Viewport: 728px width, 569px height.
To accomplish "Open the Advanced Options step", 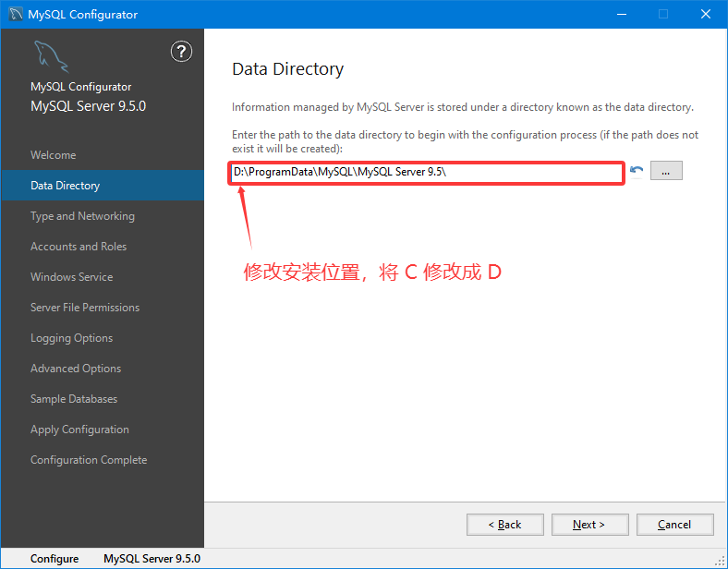I will tap(103, 369).
